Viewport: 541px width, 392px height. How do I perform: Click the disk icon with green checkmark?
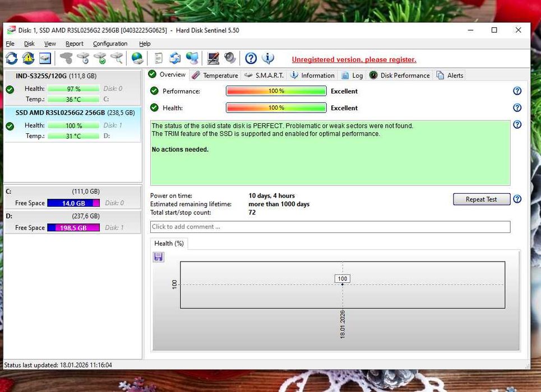(100, 58)
